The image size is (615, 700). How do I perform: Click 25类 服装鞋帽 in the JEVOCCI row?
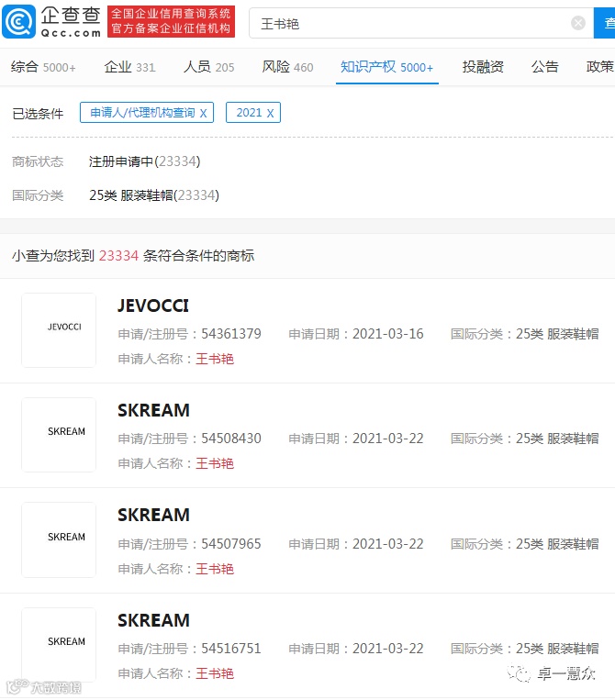(557, 334)
